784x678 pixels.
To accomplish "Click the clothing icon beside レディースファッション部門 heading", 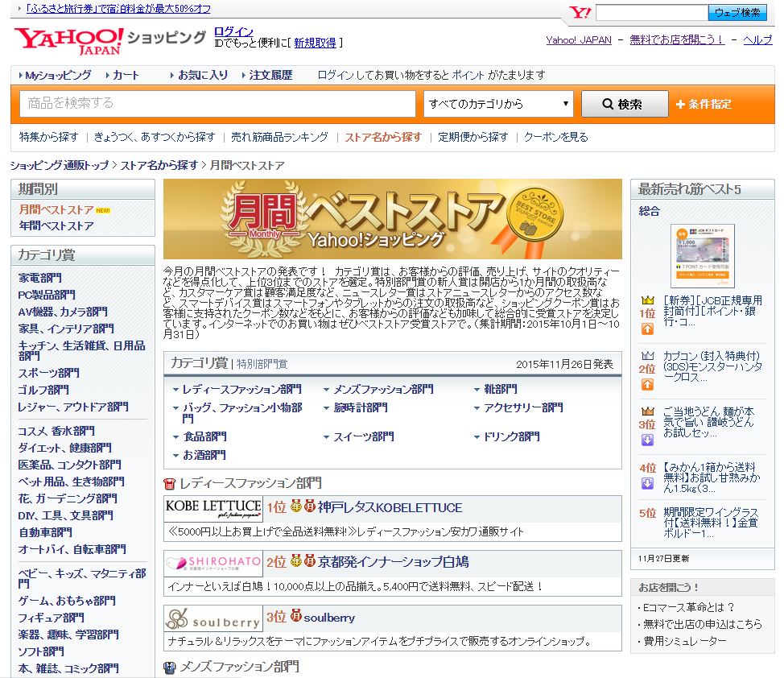I will tap(170, 484).
